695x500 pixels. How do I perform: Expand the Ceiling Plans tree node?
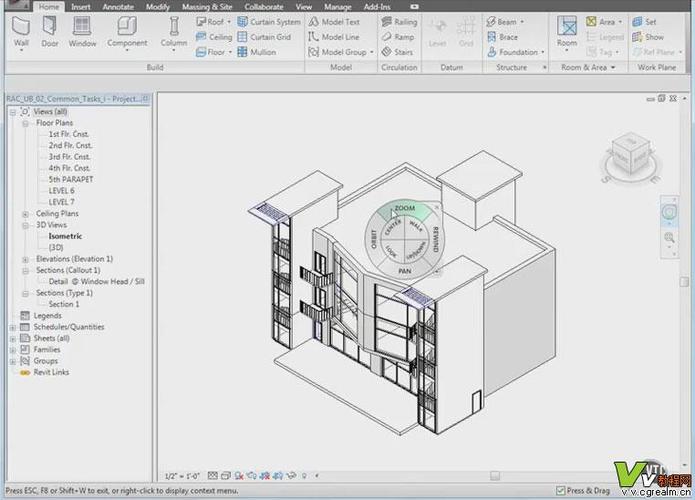25,214
